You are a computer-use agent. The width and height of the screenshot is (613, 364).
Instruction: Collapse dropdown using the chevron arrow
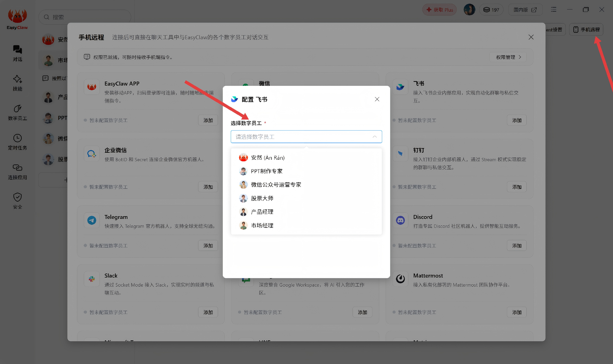click(x=374, y=137)
